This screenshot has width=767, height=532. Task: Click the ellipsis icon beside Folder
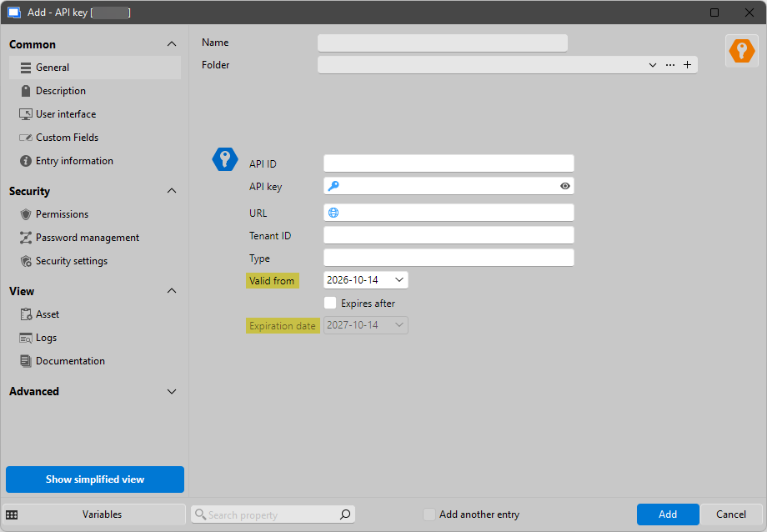[670, 64]
